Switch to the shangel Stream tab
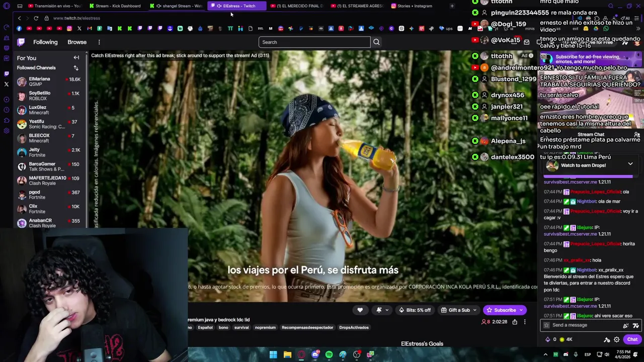 (177, 6)
